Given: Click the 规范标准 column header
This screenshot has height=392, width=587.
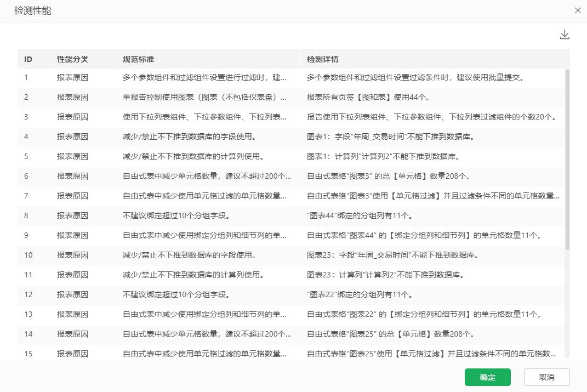Looking at the screenshot, I should pos(139,59).
